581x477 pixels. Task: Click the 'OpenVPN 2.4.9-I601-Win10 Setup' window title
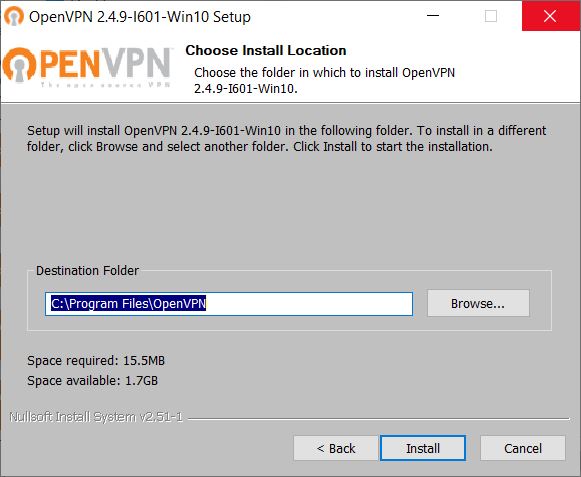coord(140,17)
